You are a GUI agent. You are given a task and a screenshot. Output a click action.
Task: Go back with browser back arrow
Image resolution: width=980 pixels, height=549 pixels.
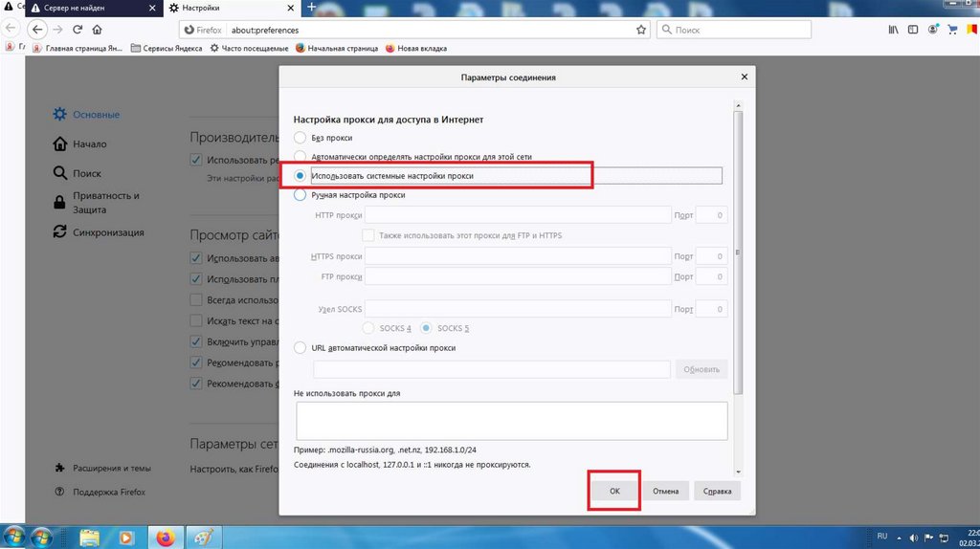coord(37,30)
